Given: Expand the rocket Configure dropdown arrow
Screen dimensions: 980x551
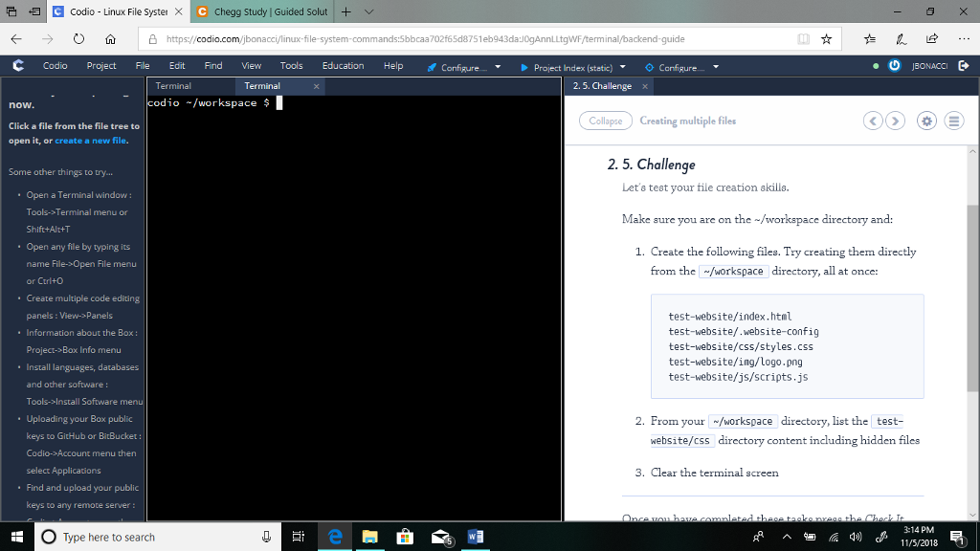Looking at the screenshot, I should [498, 67].
